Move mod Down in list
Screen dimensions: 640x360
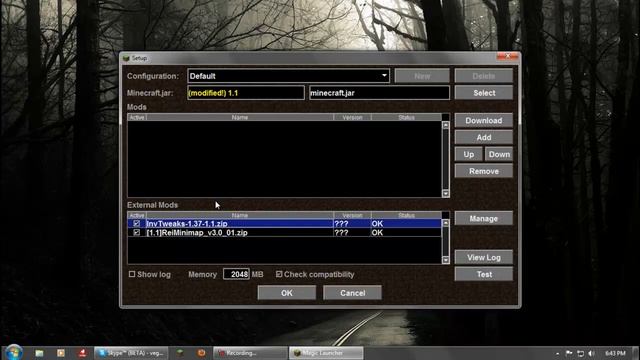(x=499, y=154)
